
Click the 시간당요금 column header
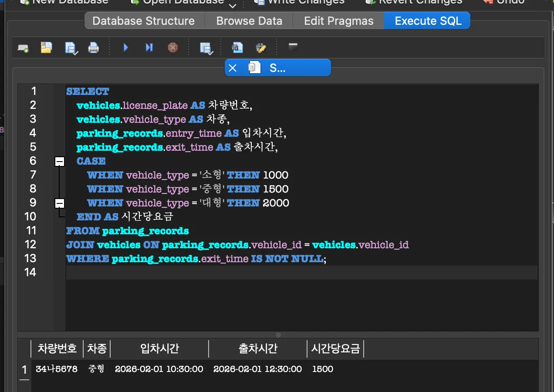335,348
